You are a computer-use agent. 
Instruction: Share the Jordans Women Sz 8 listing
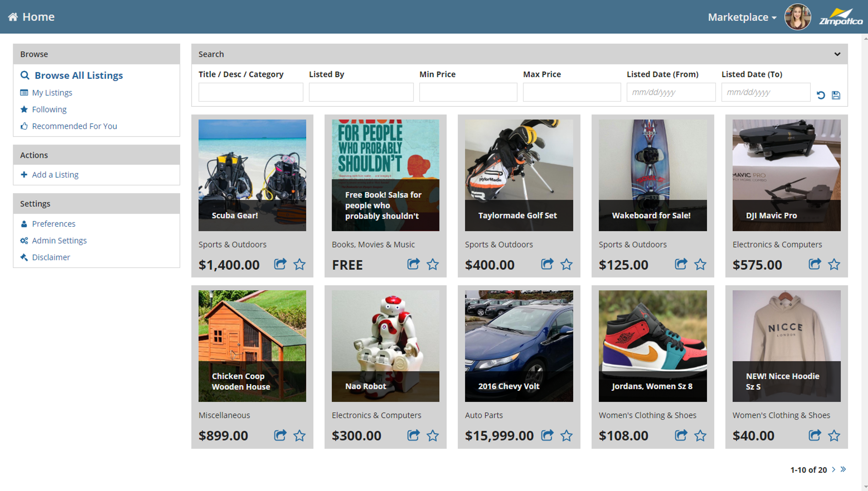click(x=681, y=435)
